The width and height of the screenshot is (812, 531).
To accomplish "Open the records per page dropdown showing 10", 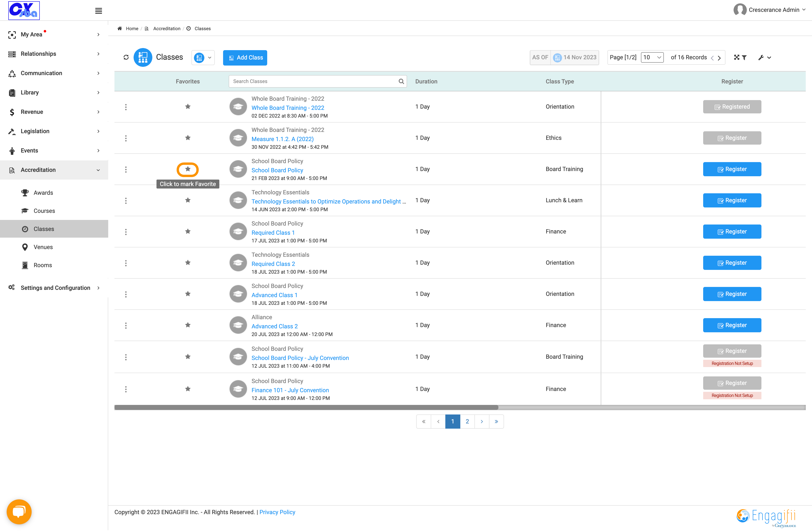I will coord(652,57).
